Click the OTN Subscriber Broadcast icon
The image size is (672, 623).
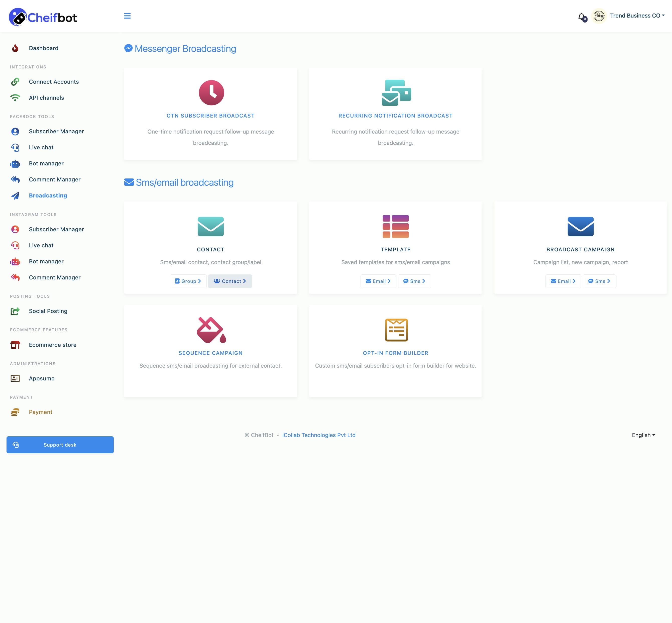coord(210,92)
